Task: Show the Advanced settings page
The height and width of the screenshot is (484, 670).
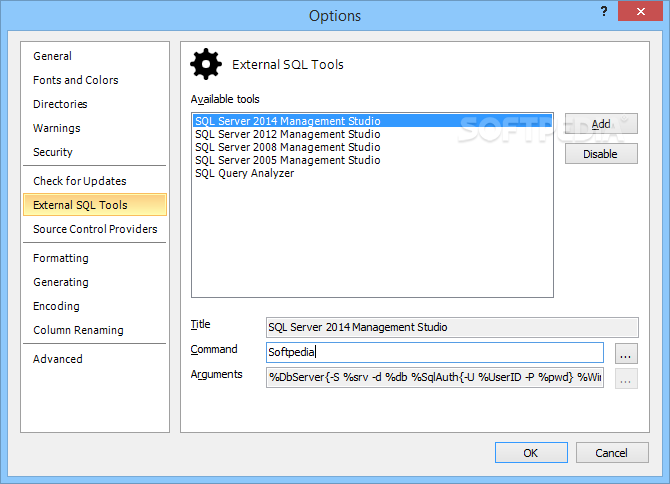Action: pyautogui.click(x=58, y=359)
